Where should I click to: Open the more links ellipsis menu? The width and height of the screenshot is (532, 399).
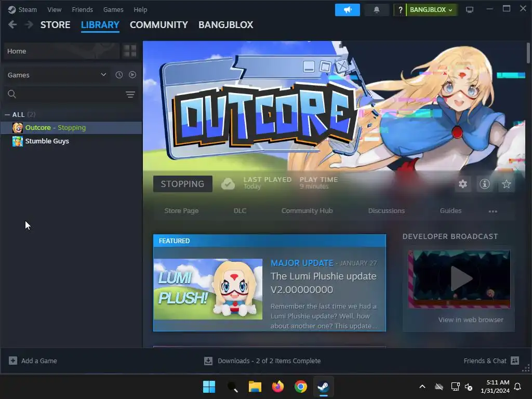tap(493, 211)
